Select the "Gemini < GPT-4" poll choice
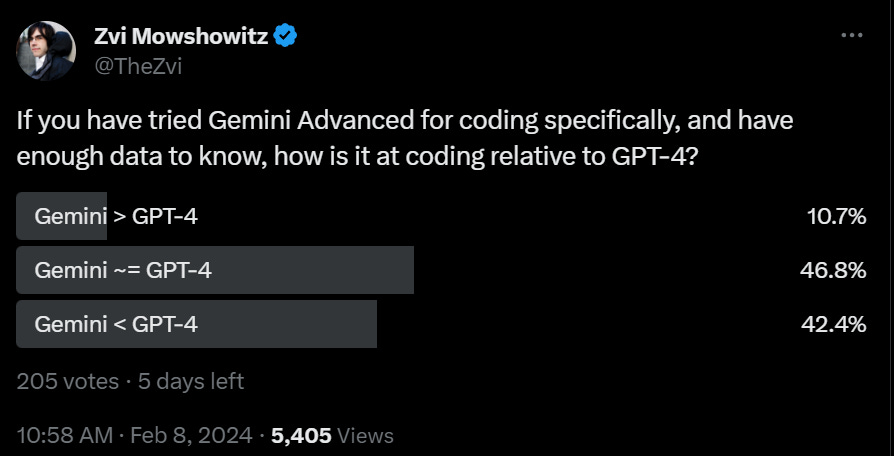Image resolution: width=894 pixels, height=456 pixels. (116, 323)
